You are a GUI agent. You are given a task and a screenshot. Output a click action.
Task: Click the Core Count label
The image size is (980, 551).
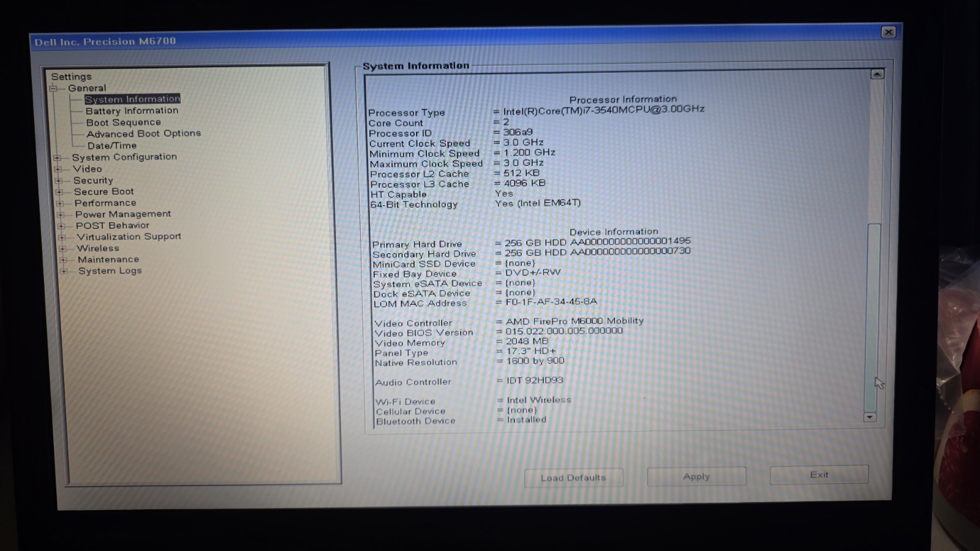point(396,123)
